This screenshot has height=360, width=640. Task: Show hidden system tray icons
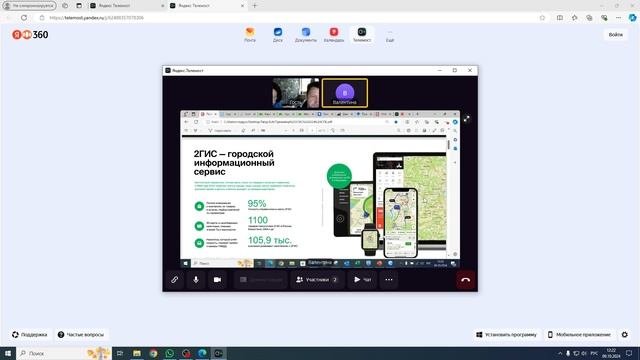point(560,353)
